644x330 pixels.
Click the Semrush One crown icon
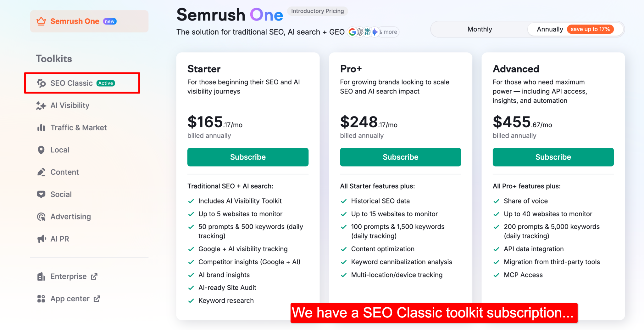[41, 21]
